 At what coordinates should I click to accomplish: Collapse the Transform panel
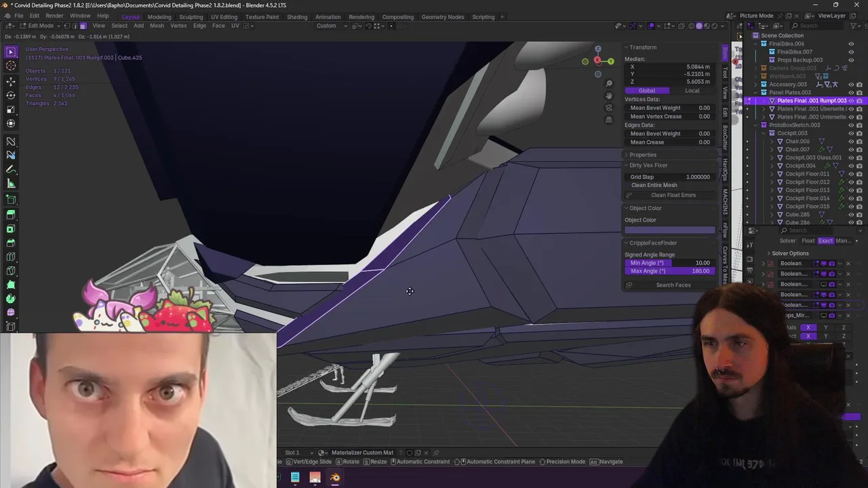pyautogui.click(x=627, y=47)
